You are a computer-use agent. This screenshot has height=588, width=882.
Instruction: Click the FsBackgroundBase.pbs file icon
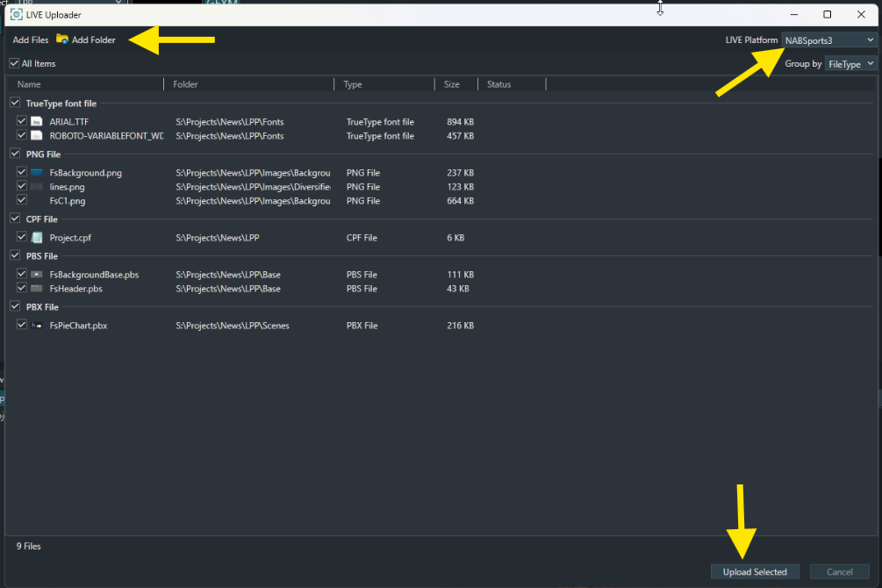tap(37, 275)
